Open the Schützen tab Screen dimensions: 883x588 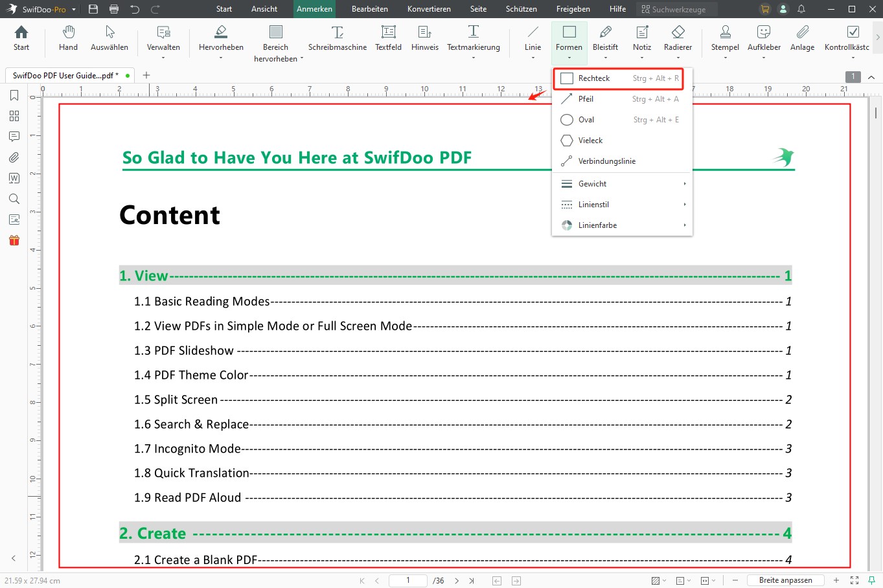tap(522, 9)
